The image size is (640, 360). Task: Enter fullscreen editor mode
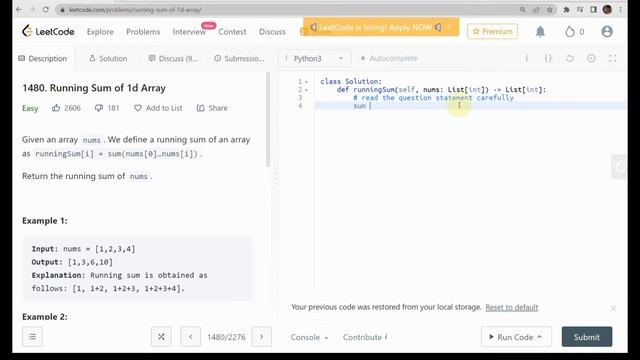point(613,58)
